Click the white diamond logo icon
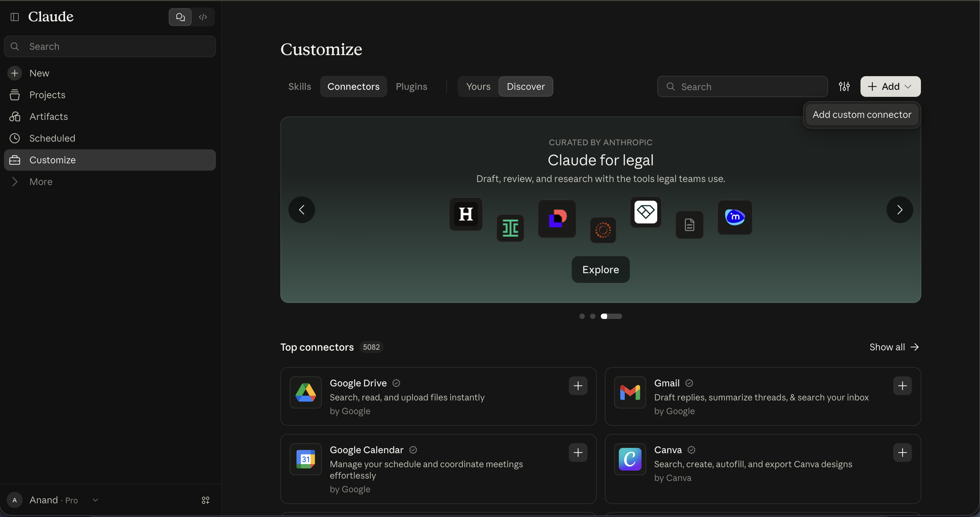 pos(646,212)
